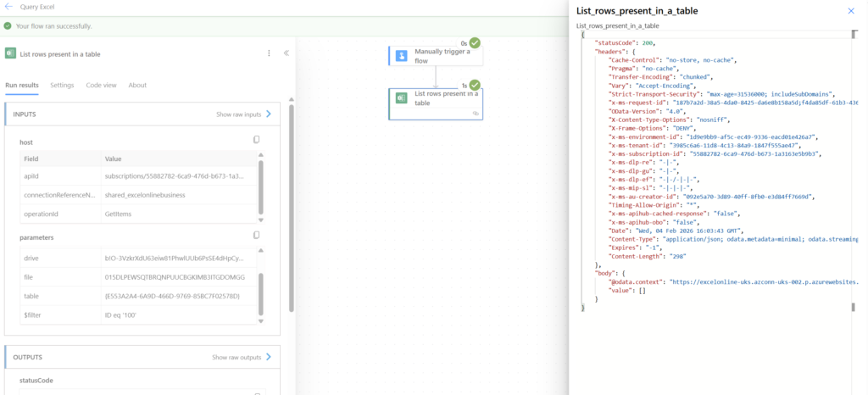Viewport: 868px width, 395px height.
Task: Click the Cache-Control header line
Action: [672, 59]
